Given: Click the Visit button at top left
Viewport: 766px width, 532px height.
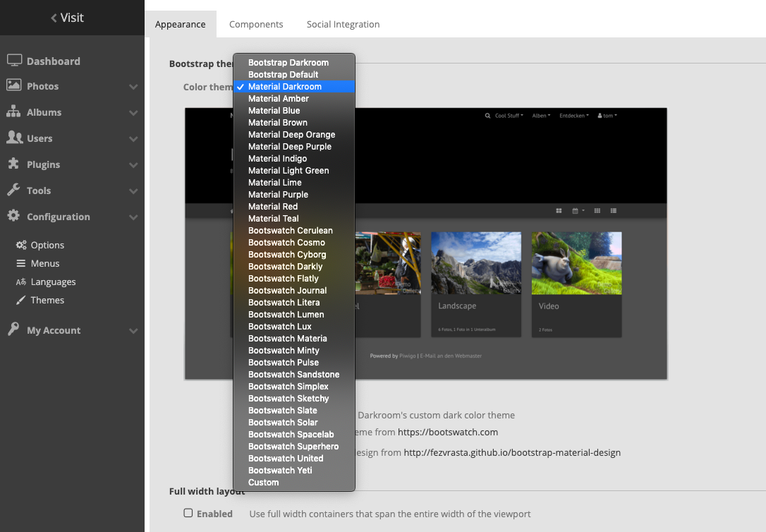Looking at the screenshot, I should [68, 18].
